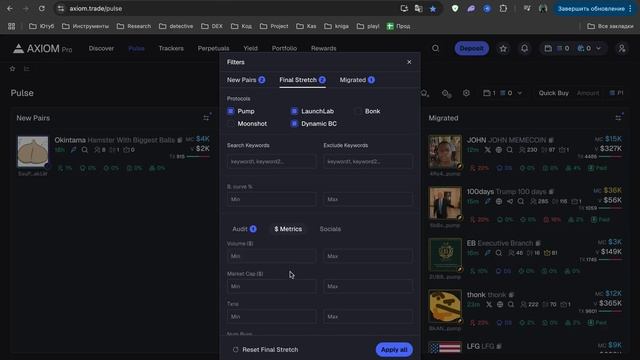Open search with the magnifier icon in header

coord(436,48)
